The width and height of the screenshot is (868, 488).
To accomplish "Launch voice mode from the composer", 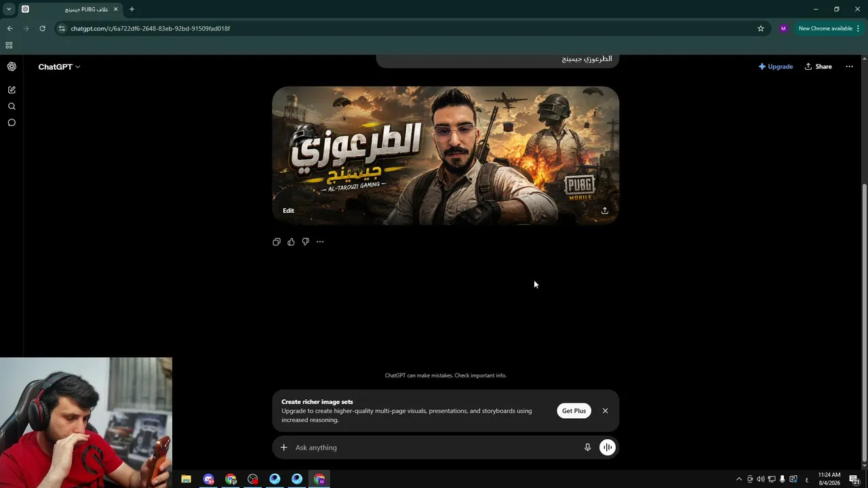I will (x=608, y=447).
